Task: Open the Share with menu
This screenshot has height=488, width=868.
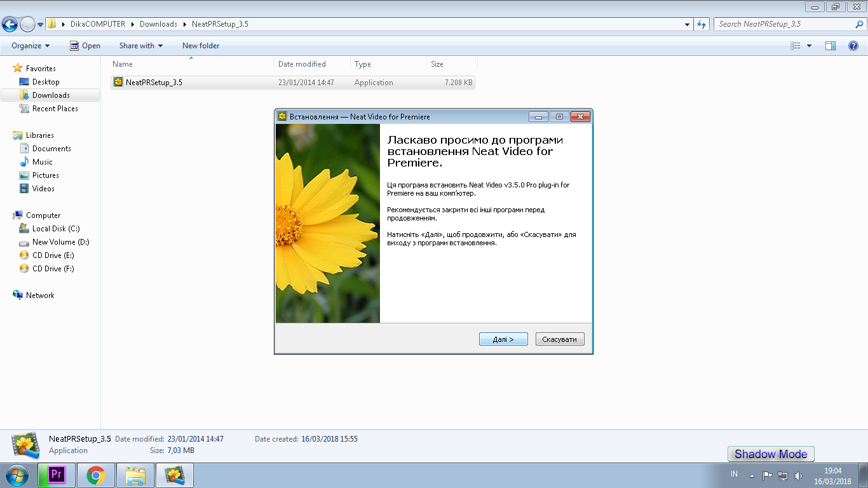Action: (141, 46)
